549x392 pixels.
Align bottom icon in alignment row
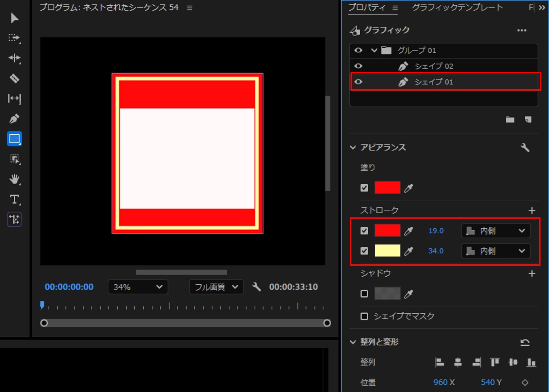pyautogui.click(x=532, y=363)
